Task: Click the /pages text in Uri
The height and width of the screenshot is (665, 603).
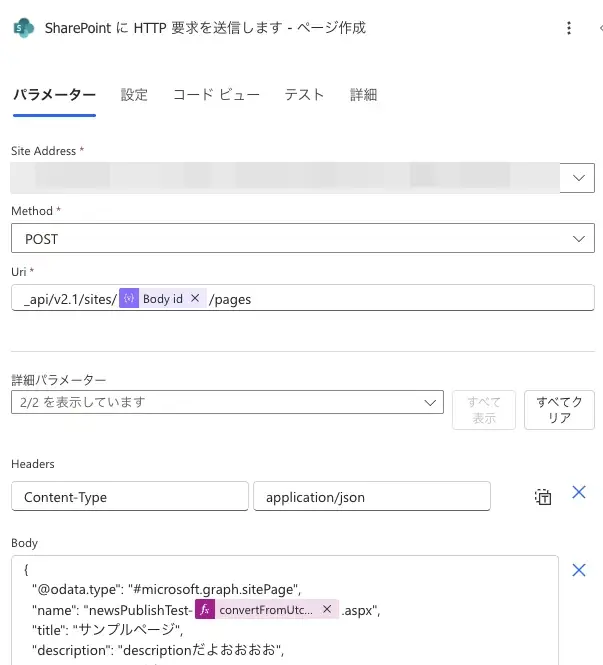Action: (x=230, y=299)
